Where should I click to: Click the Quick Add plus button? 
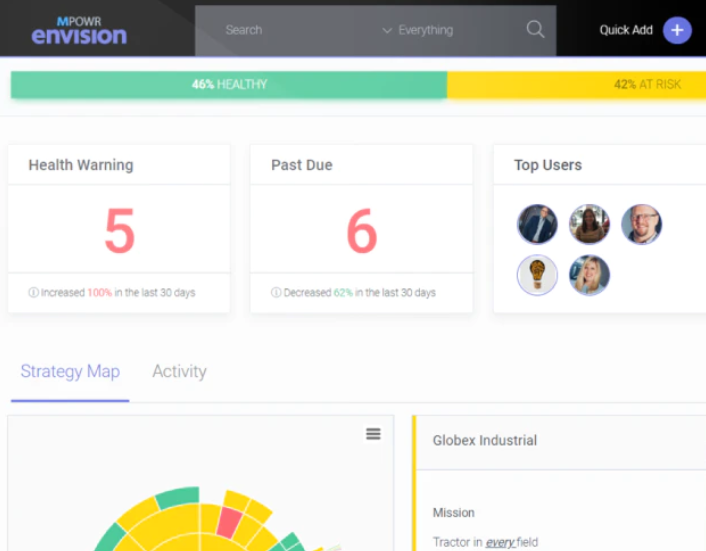point(677,30)
